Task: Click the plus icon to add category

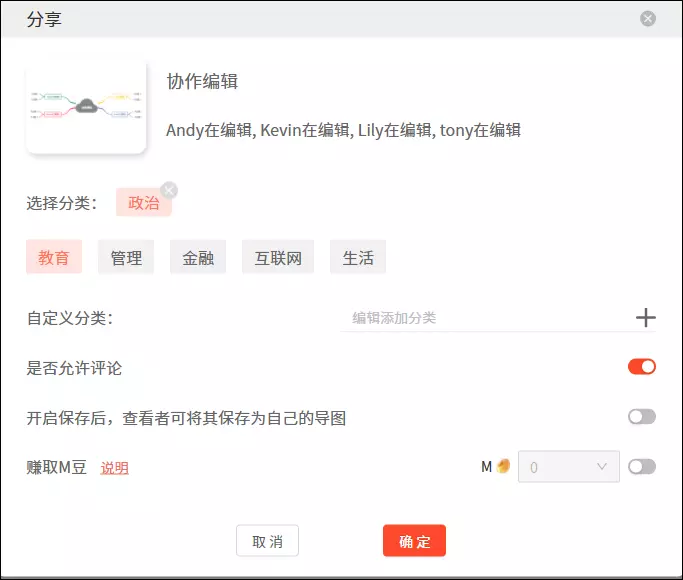Action: tap(646, 318)
